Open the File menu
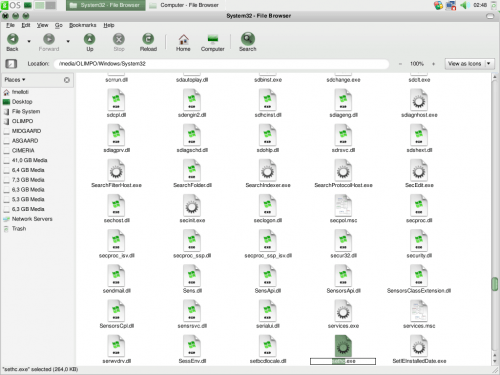Screen dimensions: 500x375 (10, 25)
